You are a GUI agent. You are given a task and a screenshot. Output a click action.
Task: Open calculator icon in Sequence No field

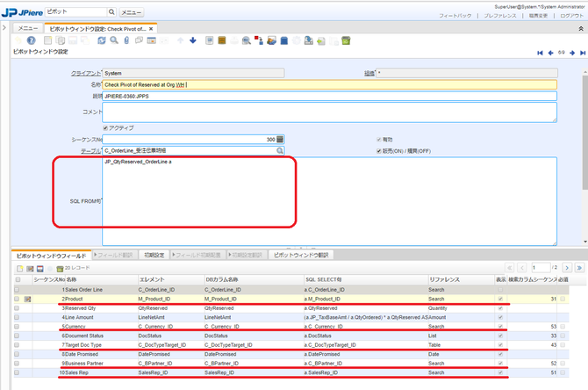pyautogui.click(x=280, y=140)
